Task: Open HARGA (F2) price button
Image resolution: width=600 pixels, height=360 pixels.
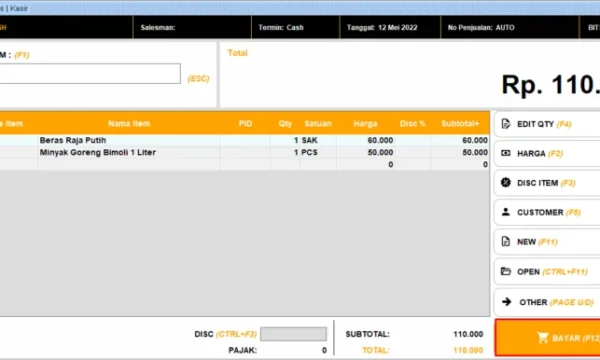Action: click(547, 153)
